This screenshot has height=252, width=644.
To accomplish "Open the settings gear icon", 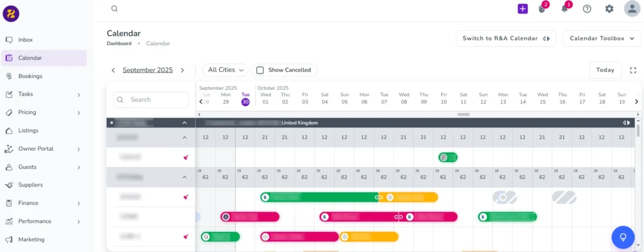I will [x=609, y=9].
